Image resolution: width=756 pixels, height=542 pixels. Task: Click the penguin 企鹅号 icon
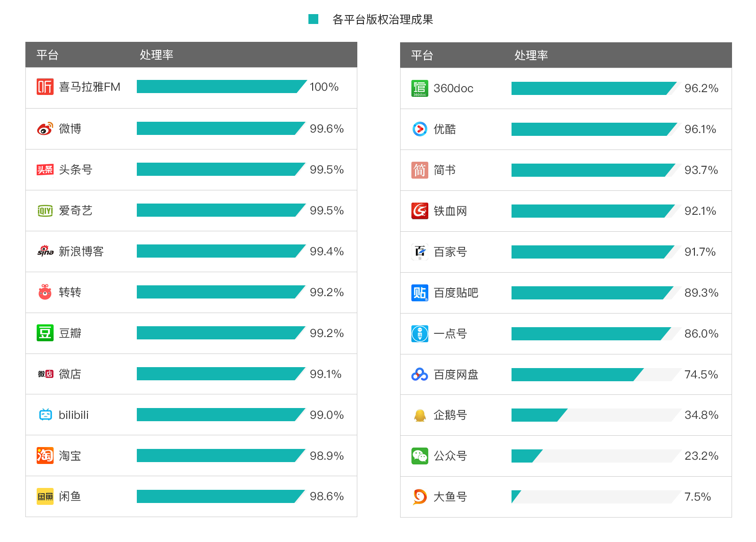pyautogui.click(x=419, y=416)
